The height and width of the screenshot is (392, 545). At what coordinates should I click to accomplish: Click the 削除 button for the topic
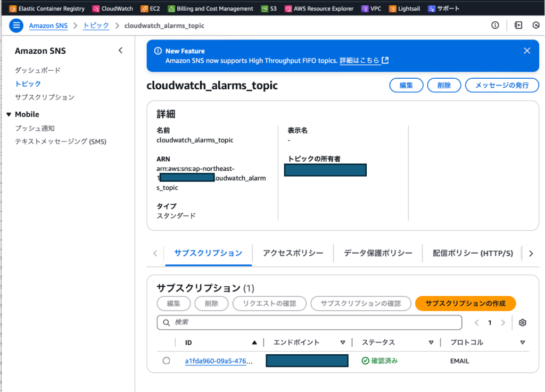444,86
